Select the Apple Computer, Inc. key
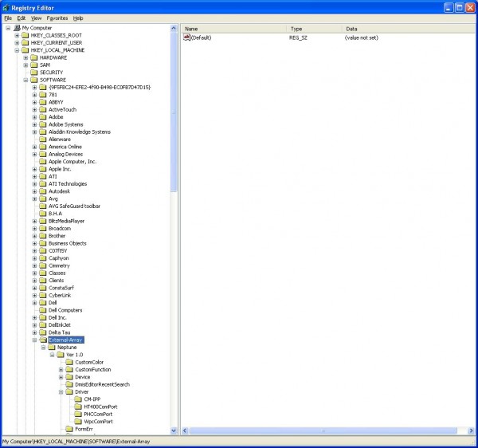 click(x=72, y=162)
